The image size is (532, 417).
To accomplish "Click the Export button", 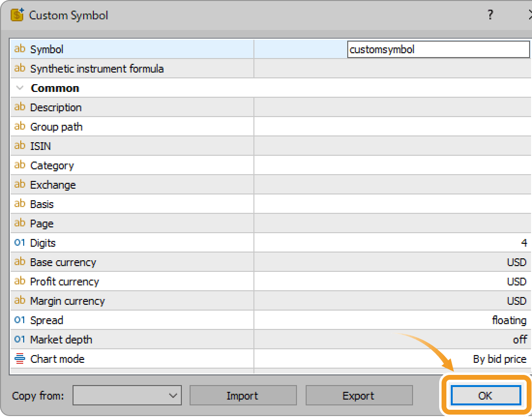I will pos(359,395).
